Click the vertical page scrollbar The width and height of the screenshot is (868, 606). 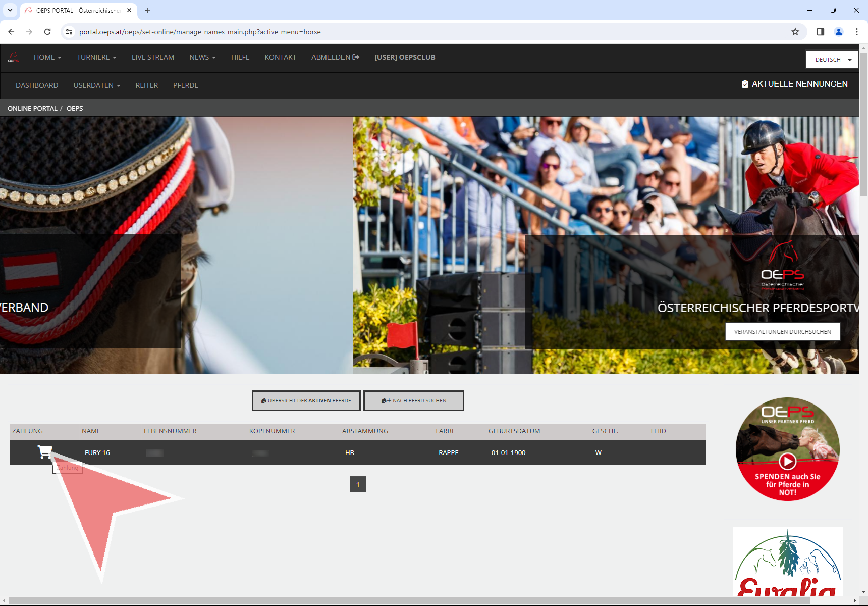863,124
